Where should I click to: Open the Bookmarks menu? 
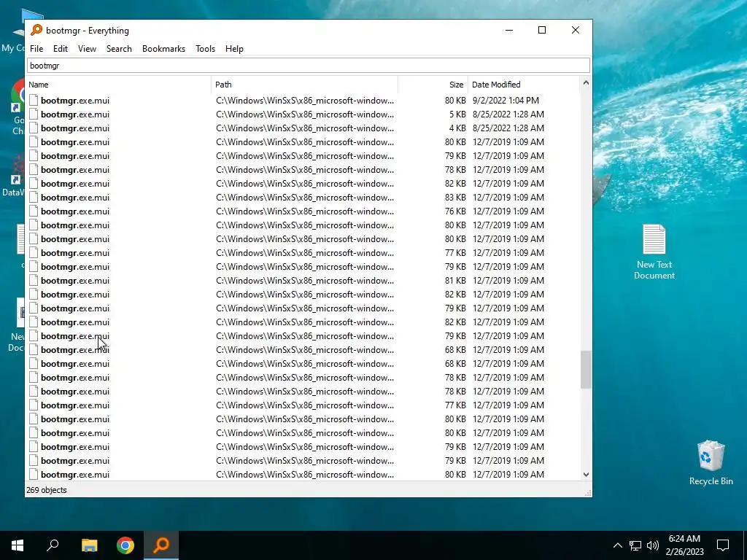(163, 49)
